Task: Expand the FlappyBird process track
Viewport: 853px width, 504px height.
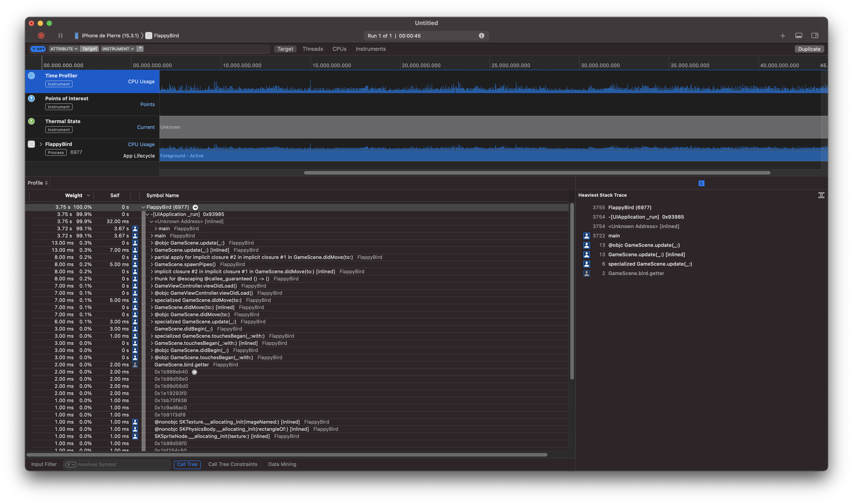Action: (41, 144)
